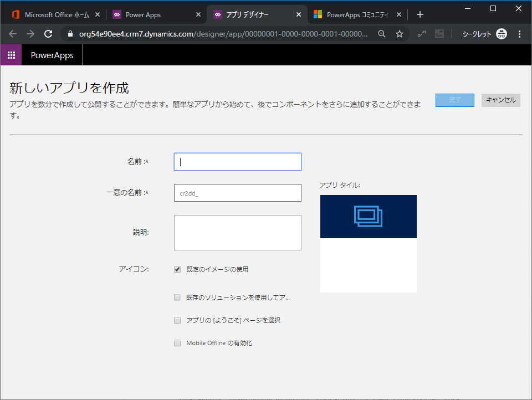Close the アプリ デザイナー tab

pyautogui.click(x=299, y=14)
